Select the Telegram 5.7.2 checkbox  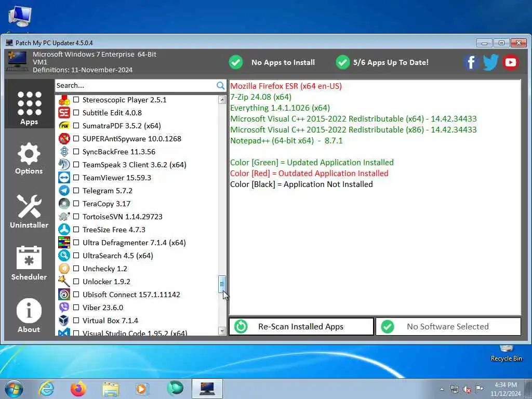(76, 190)
